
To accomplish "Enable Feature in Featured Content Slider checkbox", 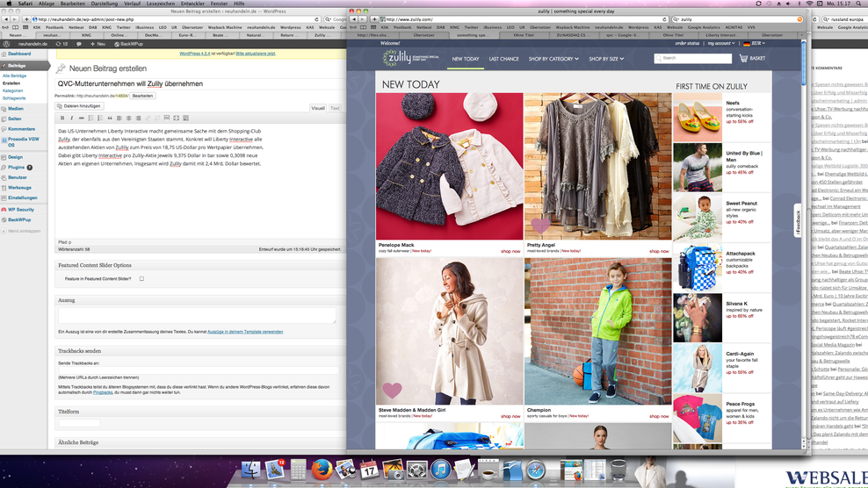I will [141, 279].
